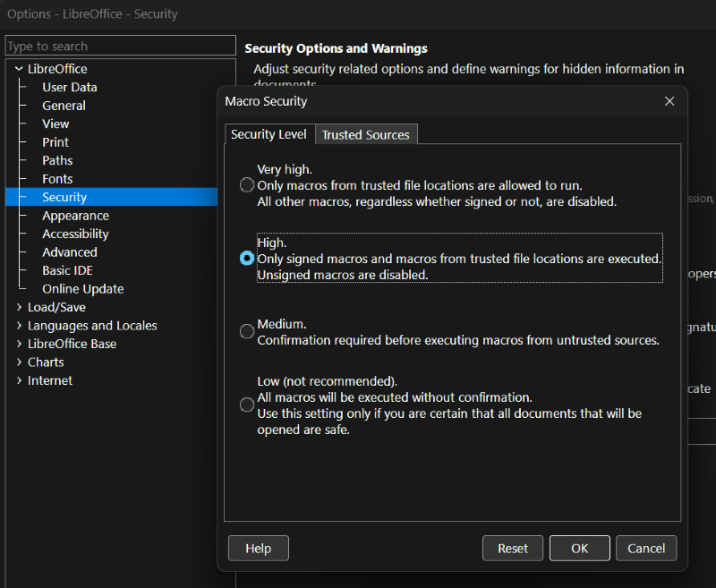The height and width of the screenshot is (588, 716).
Task: Click the Reset button
Action: coord(512,548)
